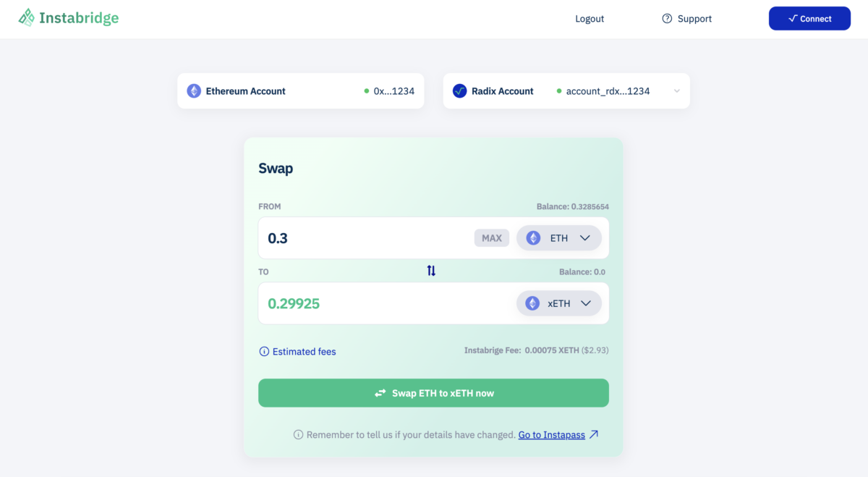Image resolution: width=868 pixels, height=477 pixels.
Task: Swap direction using the up-down arrows icon
Action: pyautogui.click(x=431, y=271)
